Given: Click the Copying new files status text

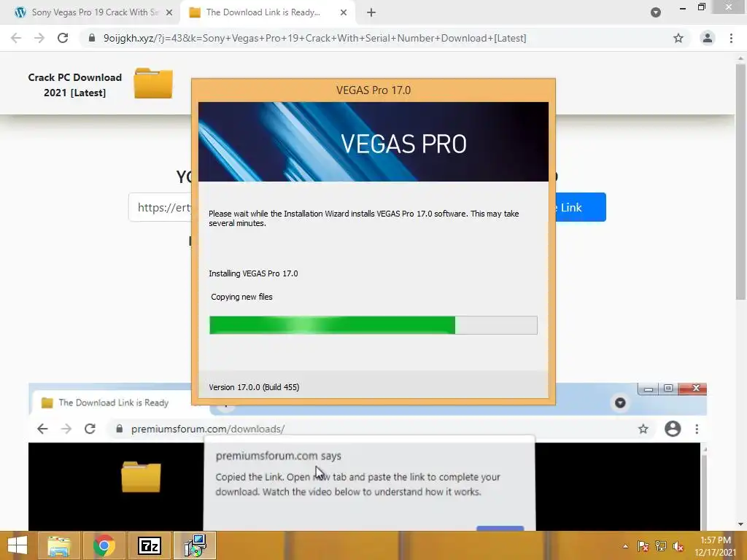Looking at the screenshot, I should 241,297.
